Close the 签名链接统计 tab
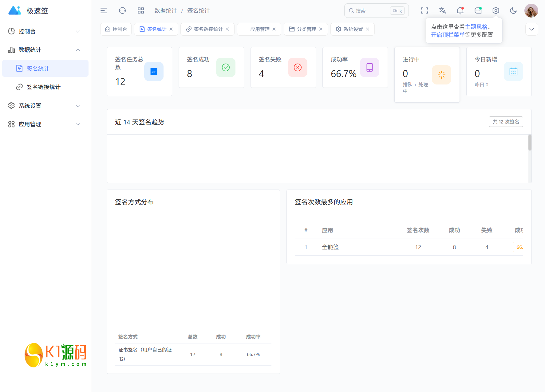545x392 pixels. tap(227, 29)
